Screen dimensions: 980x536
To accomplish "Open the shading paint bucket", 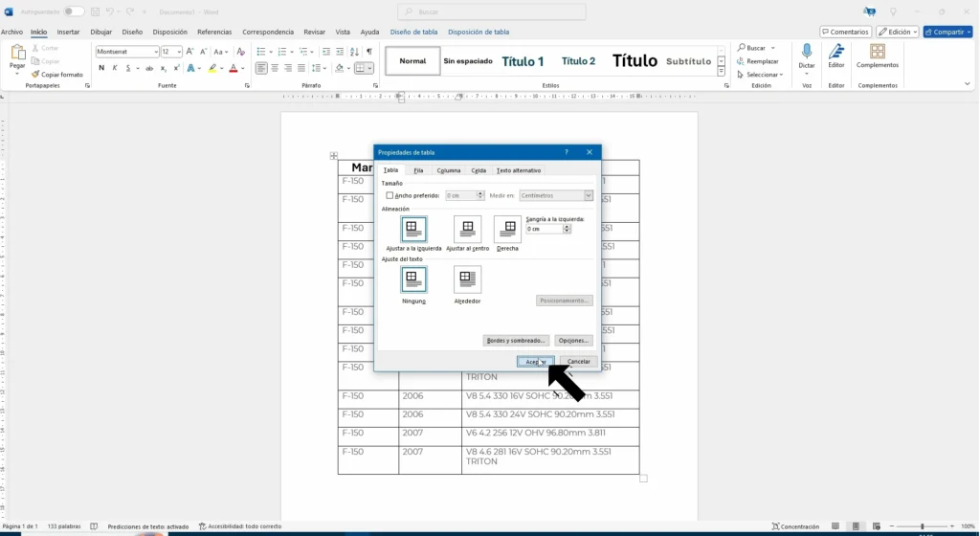I will pos(340,68).
